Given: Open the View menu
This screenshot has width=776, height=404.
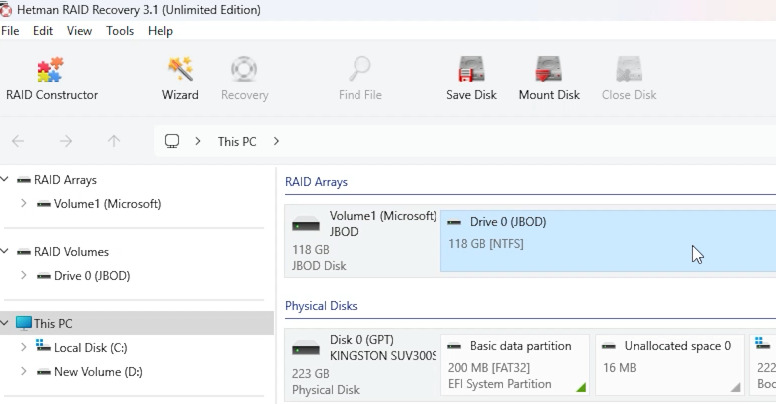Looking at the screenshot, I should [79, 31].
